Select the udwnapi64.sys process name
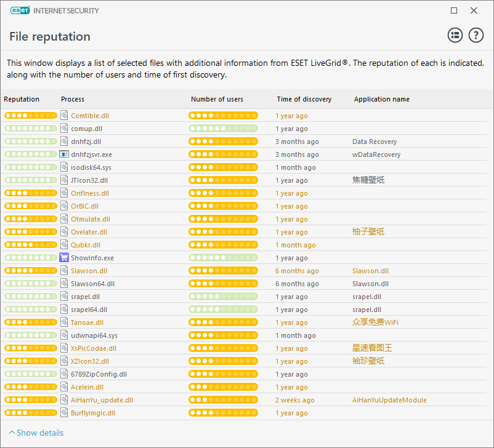Screen dimensions: 494x448 tap(94, 335)
